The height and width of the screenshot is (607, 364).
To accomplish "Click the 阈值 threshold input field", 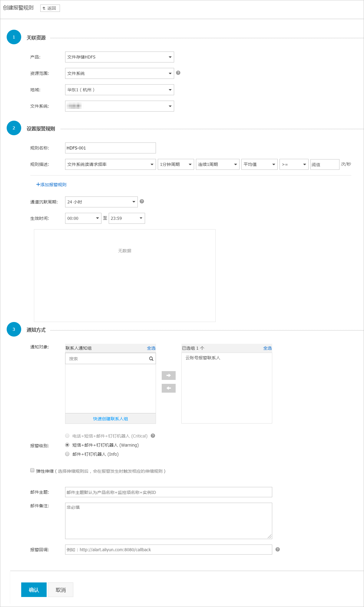I will click(x=325, y=164).
